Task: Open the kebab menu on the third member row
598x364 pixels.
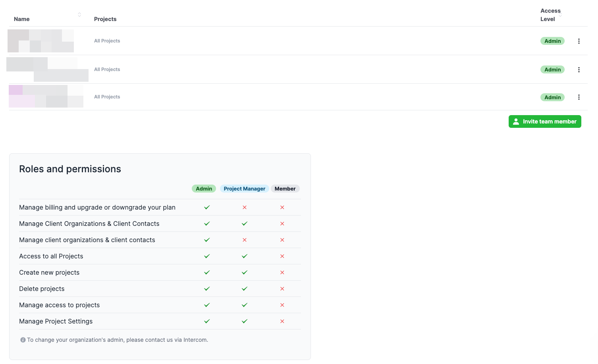Action: (x=579, y=97)
